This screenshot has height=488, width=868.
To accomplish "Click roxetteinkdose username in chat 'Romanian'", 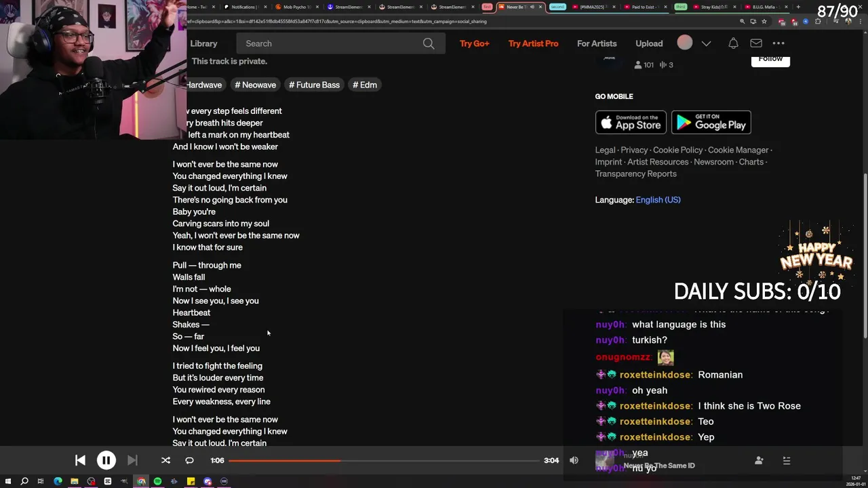I will tap(655, 375).
